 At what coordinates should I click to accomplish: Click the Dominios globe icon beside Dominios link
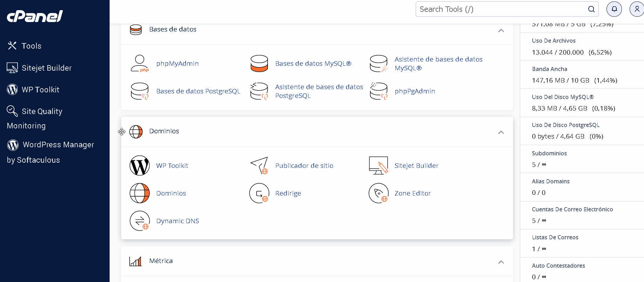click(x=140, y=193)
